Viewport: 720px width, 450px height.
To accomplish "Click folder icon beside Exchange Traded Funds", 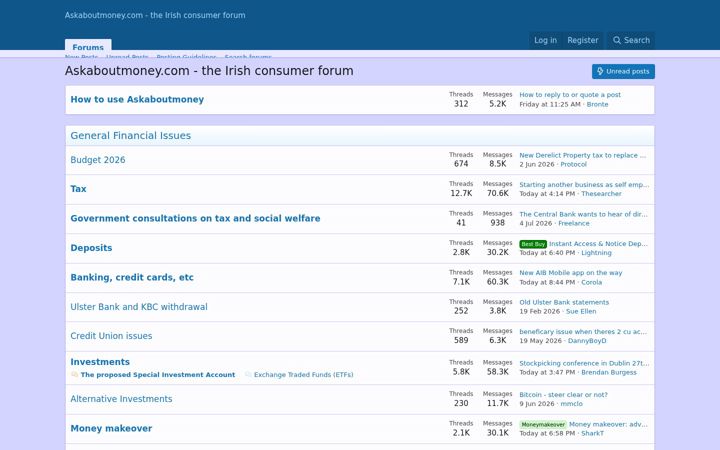I will tap(248, 375).
